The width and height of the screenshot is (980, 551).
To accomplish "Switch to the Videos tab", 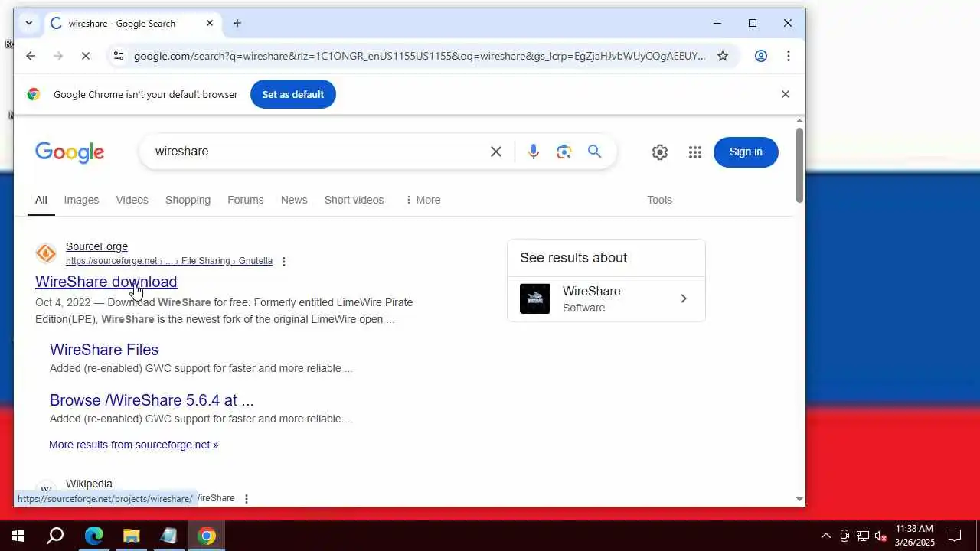I will coord(132,200).
